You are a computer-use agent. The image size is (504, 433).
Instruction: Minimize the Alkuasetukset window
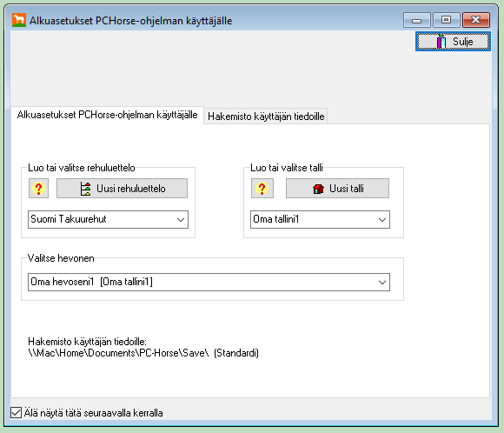pyautogui.click(x=416, y=20)
